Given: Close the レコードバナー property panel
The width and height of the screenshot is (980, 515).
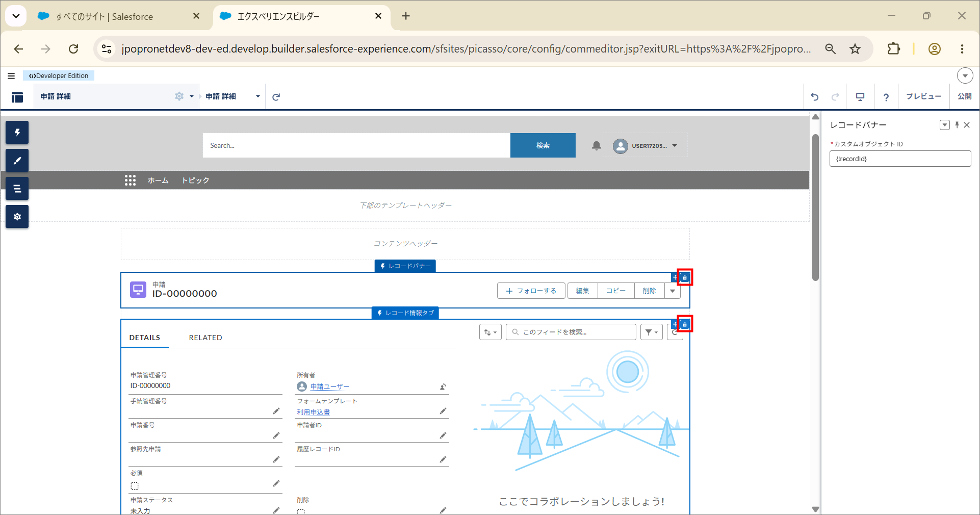Looking at the screenshot, I should 967,125.
